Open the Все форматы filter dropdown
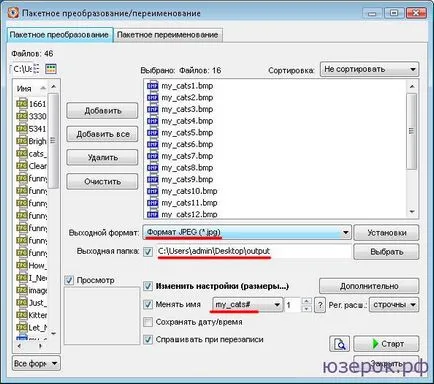 [36, 363]
